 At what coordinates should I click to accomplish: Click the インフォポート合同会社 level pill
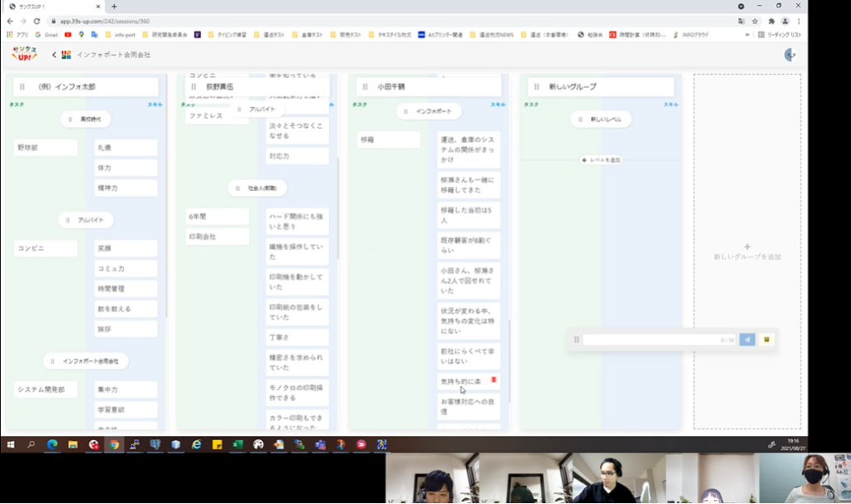click(x=86, y=361)
